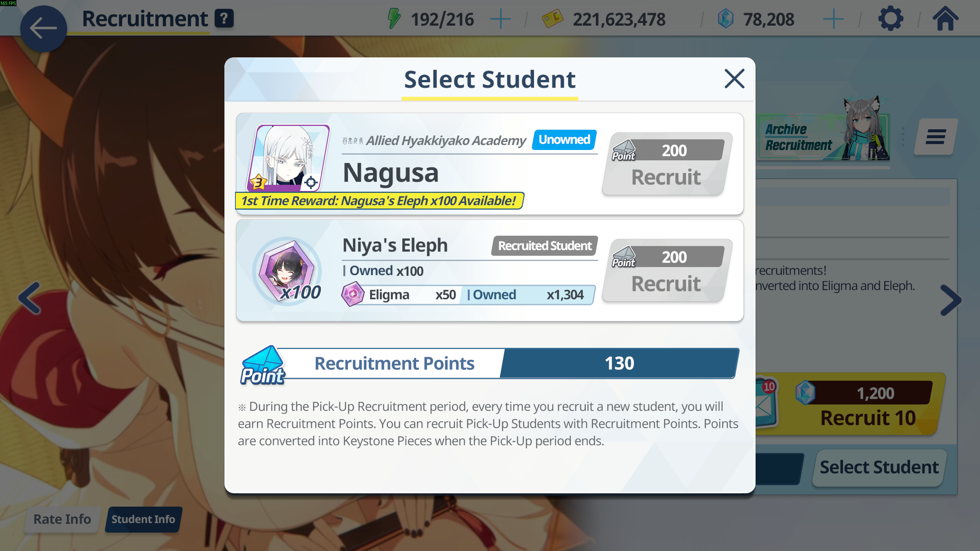This screenshot has width=980, height=551.
Task: Click the Recruitment Points bar showing 130
Action: pos(490,363)
